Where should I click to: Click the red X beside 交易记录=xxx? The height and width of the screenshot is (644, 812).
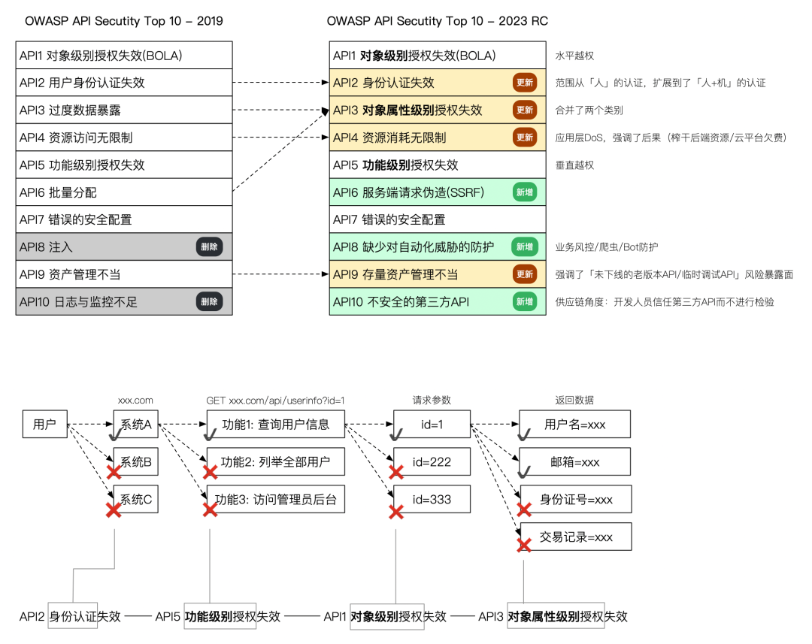[x=524, y=545]
